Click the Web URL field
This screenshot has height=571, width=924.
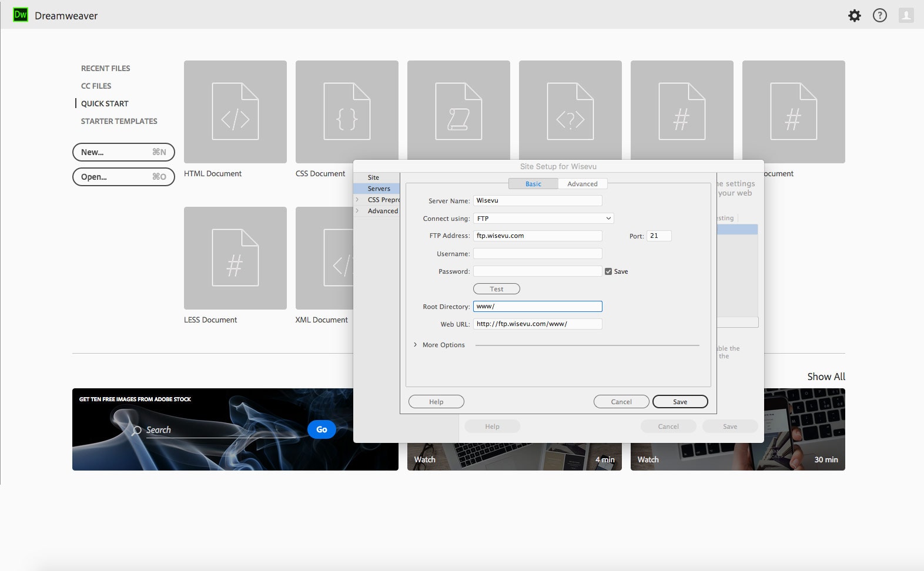[x=538, y=324]
